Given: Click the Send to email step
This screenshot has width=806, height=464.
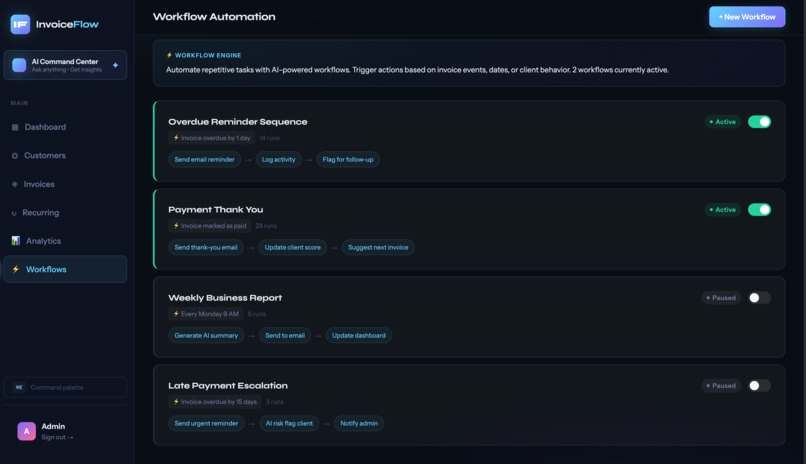Looking at the screenshot, I should coord(285,336).
